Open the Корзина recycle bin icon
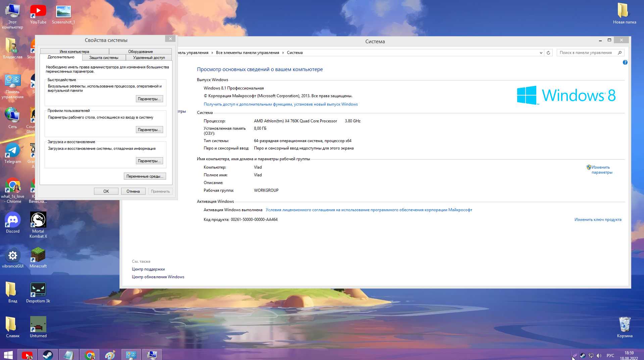Image resolution: width=644 pixels, height=360 pixels. coord(625,327)
